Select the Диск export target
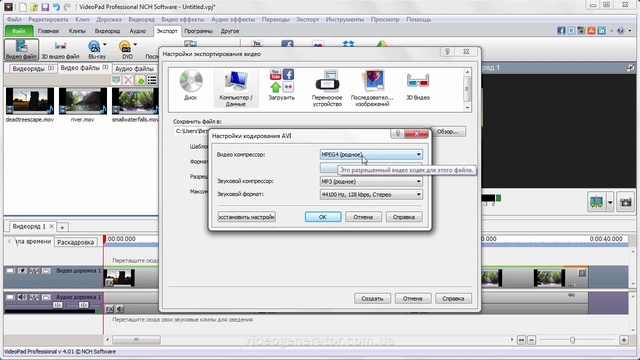Screen dimensions: 640x360 coord(191,85)
